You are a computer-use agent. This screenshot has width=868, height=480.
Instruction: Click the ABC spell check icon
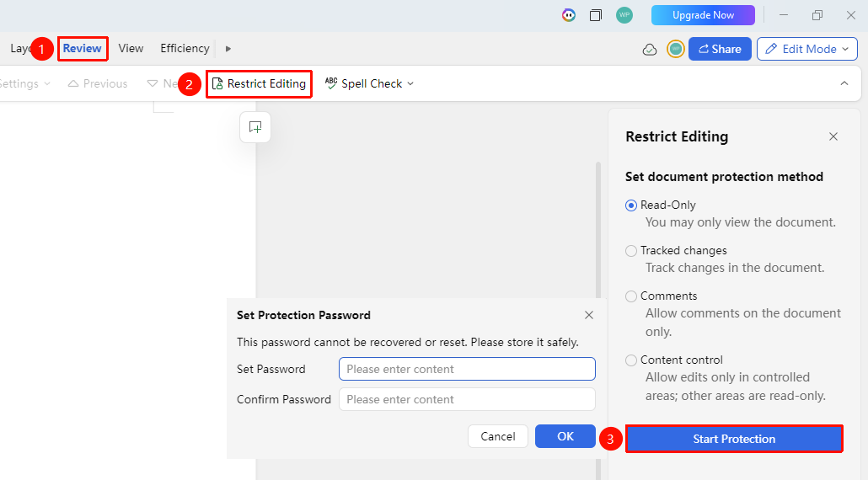tap(331, 83)
